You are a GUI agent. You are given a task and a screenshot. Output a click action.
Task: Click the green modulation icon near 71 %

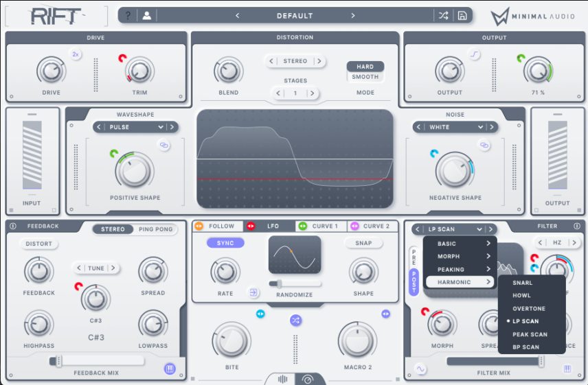pyautogui.click(x=521, y=58)
